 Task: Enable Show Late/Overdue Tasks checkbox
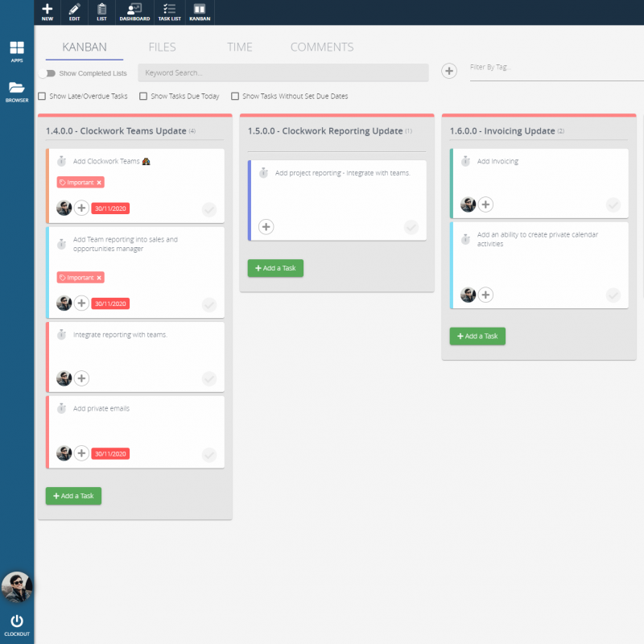click(x=42, y=96)
